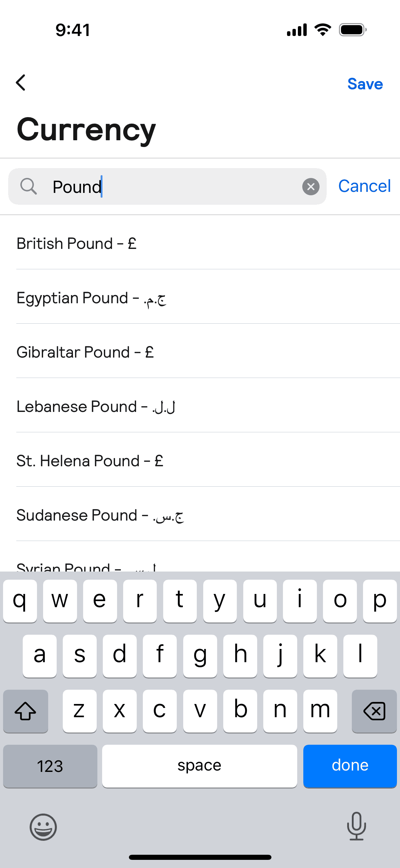The width and height of the screenshot is (400, 868).
Task: Tap the search magnifier icon
Action: (x=28, y=186)
